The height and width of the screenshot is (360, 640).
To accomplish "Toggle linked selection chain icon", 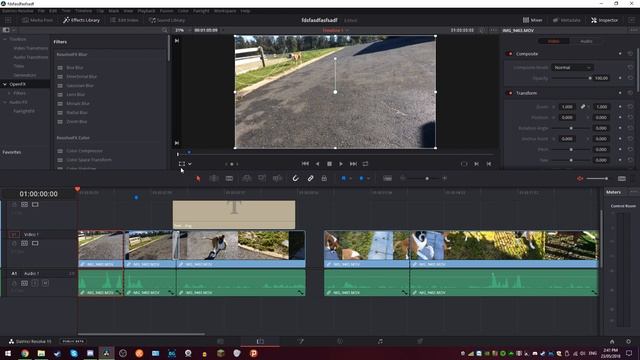I will (x=310, y=178).
